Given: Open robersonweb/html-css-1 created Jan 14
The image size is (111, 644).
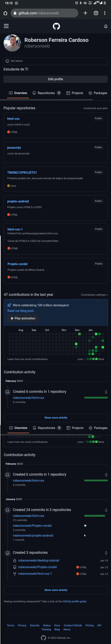Looking at the screenshot, I should (35, 574).
